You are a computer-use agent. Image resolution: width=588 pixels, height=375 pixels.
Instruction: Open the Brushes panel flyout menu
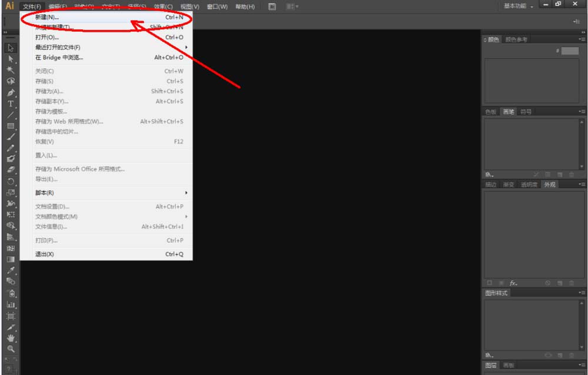tap(582, 112)
